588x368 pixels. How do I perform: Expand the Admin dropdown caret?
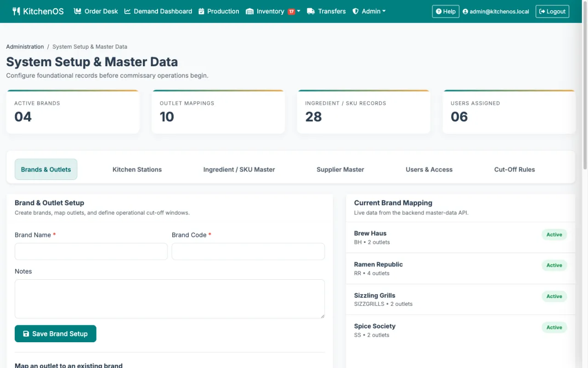pos(384,11)
